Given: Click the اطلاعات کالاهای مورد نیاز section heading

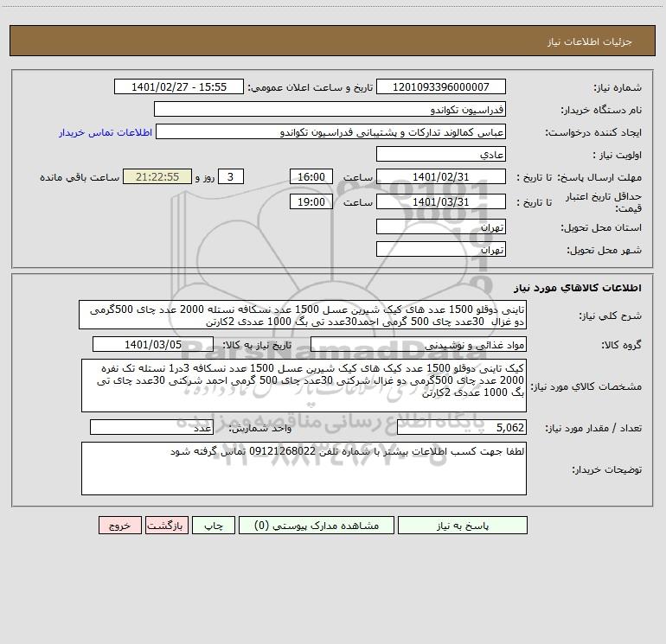Looking at the screenshot, I should coord(578,288).
